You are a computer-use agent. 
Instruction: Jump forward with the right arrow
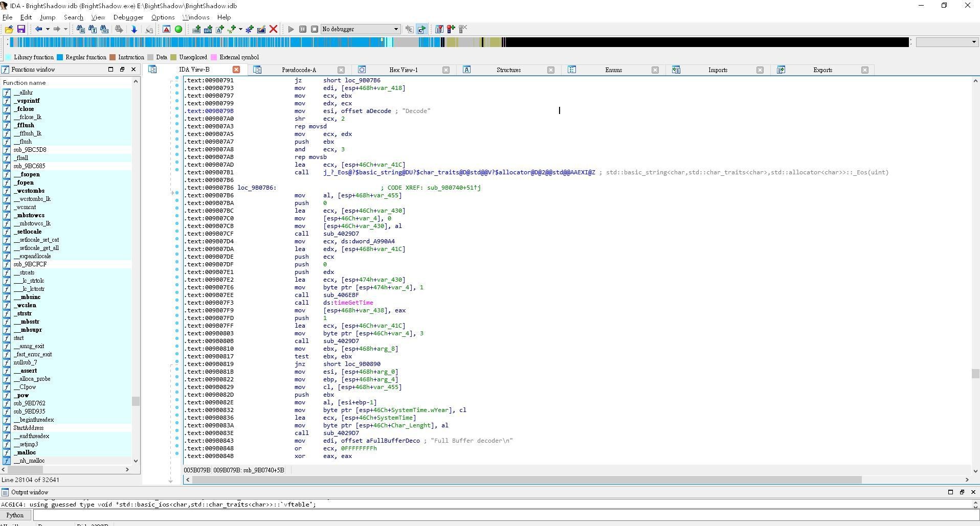click(57, 29)
